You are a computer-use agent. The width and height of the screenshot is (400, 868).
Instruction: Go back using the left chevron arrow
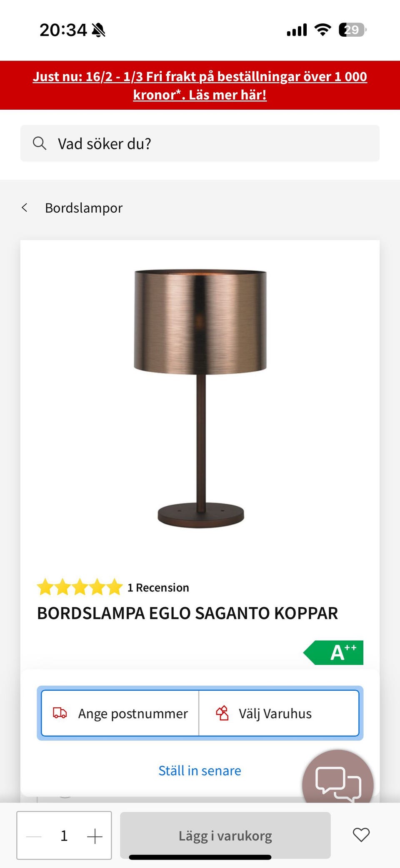(25, 207)
